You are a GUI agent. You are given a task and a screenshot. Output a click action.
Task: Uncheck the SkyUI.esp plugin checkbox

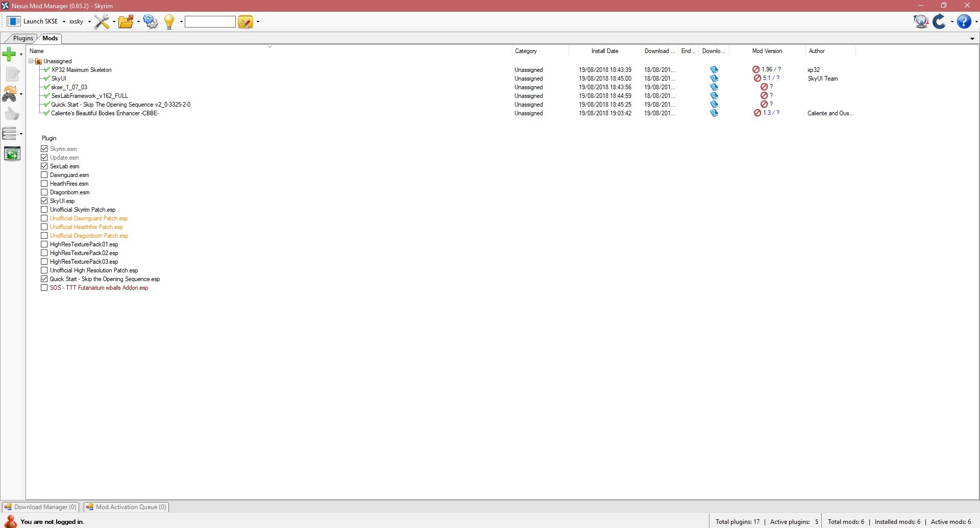point(44,201)
